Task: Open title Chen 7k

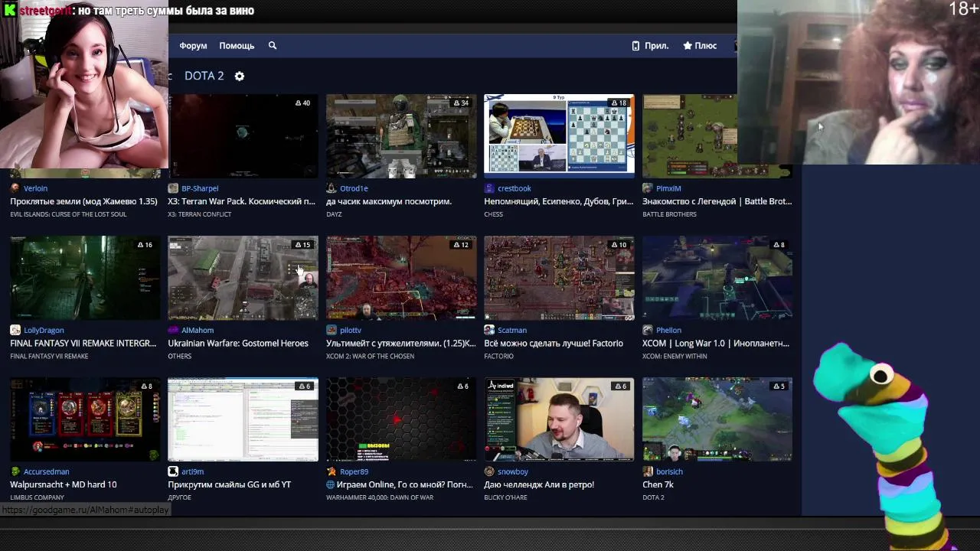Action: tap(658, 484)
